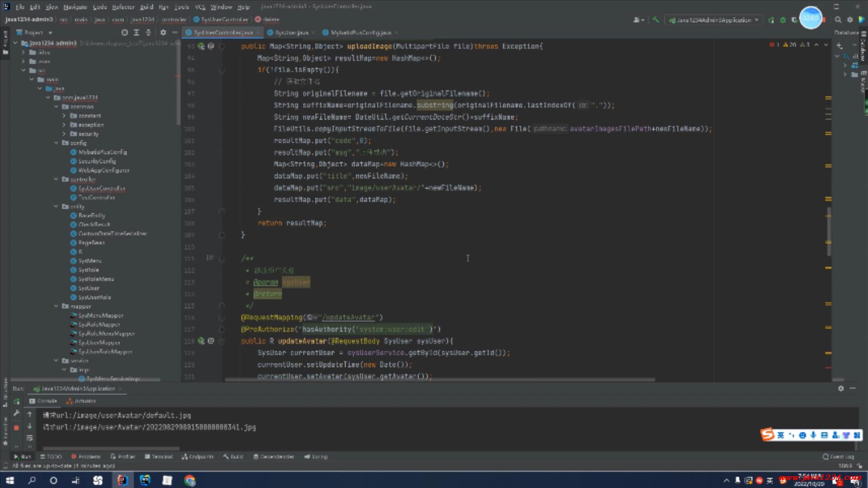This screenshot has height=488, width=868.
Task: Open Run panel settings gear
Action: coord(840,389)
